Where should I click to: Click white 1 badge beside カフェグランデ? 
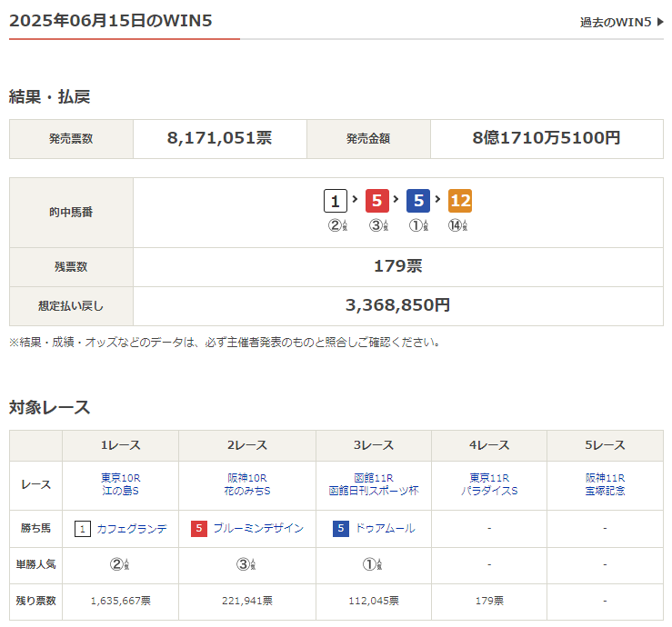83,528
